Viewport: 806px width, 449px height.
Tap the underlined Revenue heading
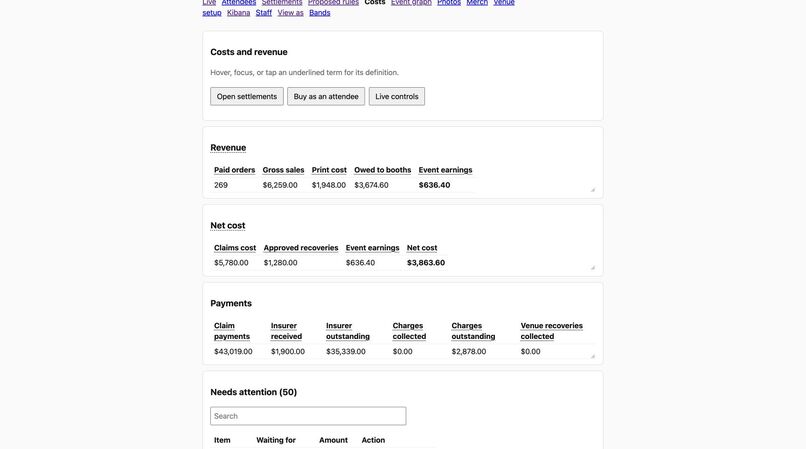[x=228, y=148]
